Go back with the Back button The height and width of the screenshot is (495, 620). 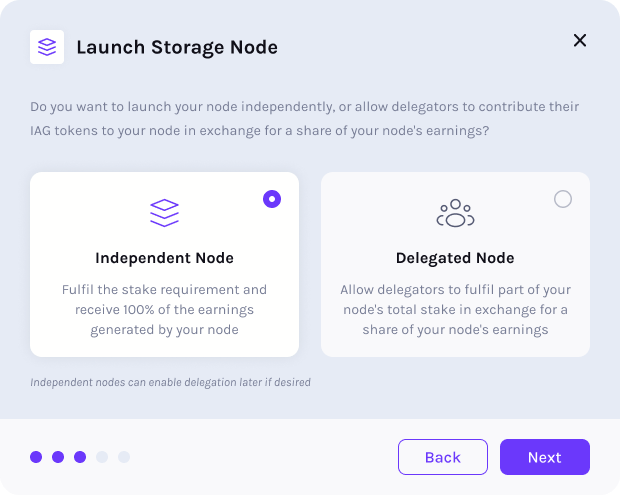coord(442,457)
